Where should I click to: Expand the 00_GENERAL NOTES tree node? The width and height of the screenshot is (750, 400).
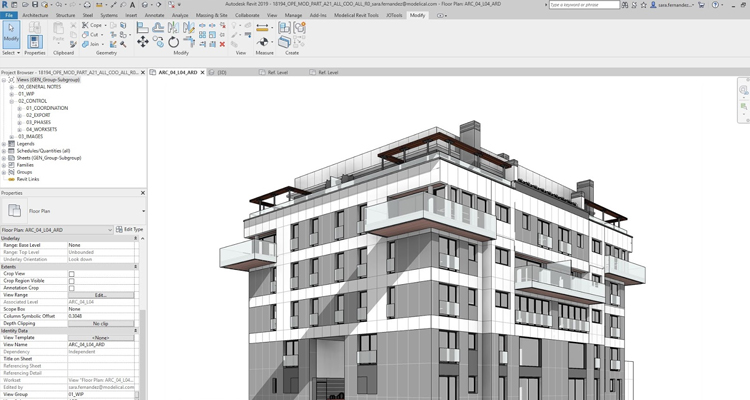tap(12, 87)
